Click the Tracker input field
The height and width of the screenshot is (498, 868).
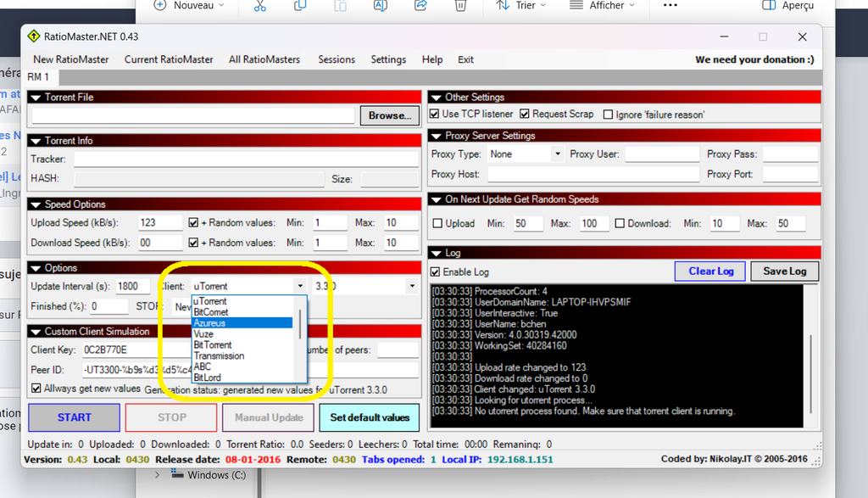247,159
